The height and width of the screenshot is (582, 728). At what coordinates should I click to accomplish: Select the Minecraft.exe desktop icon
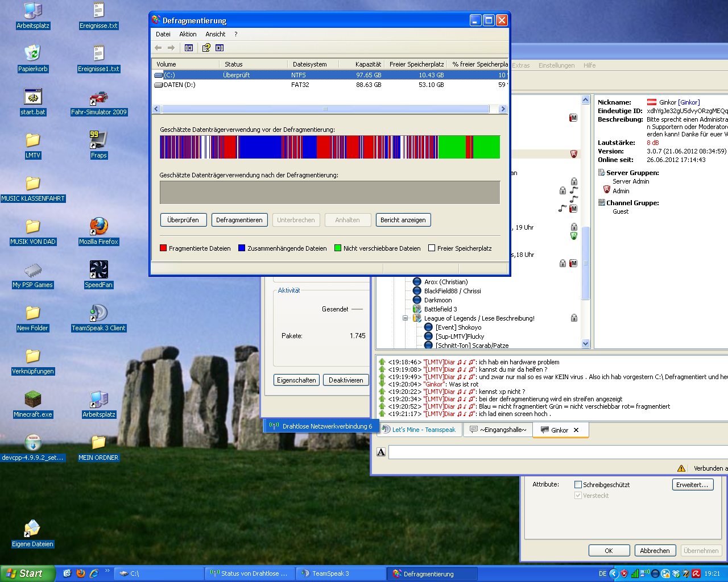(x=33, y=400)
